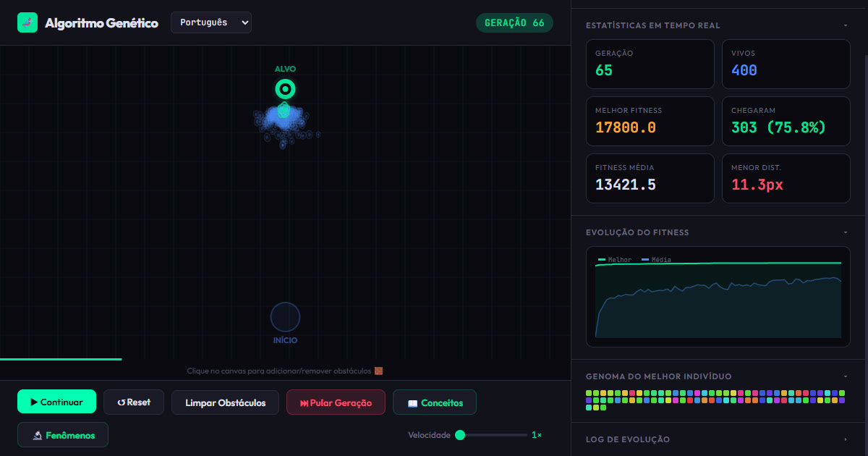This screenshot has width=868, height=456.
Task: Expand the Log de Evolução section
Action: (845, 439)
